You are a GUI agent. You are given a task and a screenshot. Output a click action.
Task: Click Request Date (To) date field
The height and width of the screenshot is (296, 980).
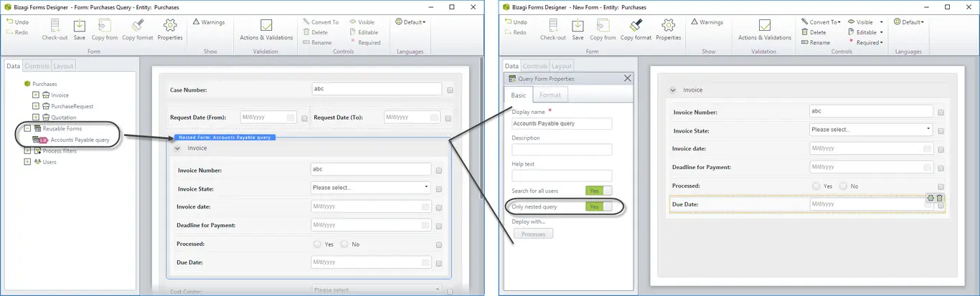click(x=411, y=118)
